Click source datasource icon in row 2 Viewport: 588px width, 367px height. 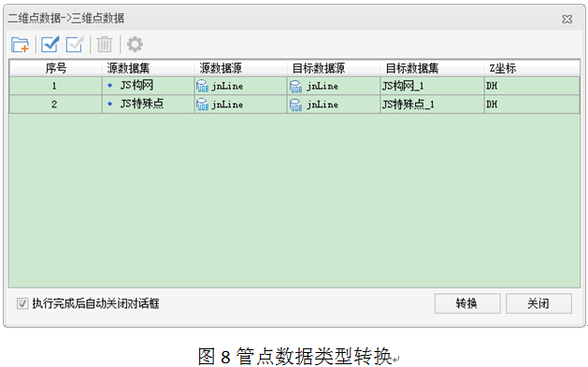(203, 104)
